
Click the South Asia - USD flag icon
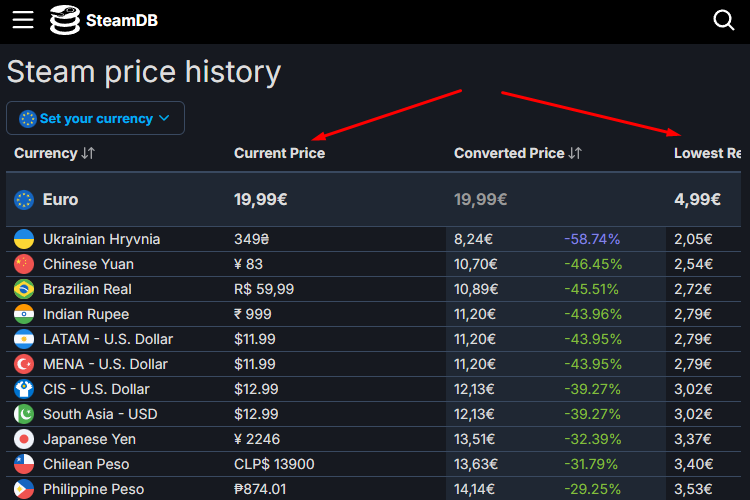24,414
